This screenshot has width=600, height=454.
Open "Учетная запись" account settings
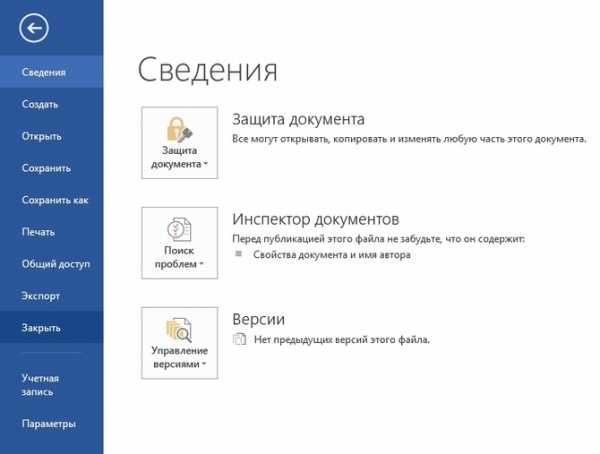click(41, 385)
